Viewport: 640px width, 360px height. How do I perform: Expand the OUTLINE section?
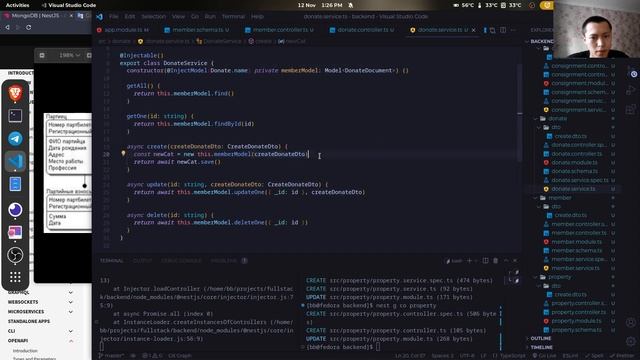pos(541,338)
